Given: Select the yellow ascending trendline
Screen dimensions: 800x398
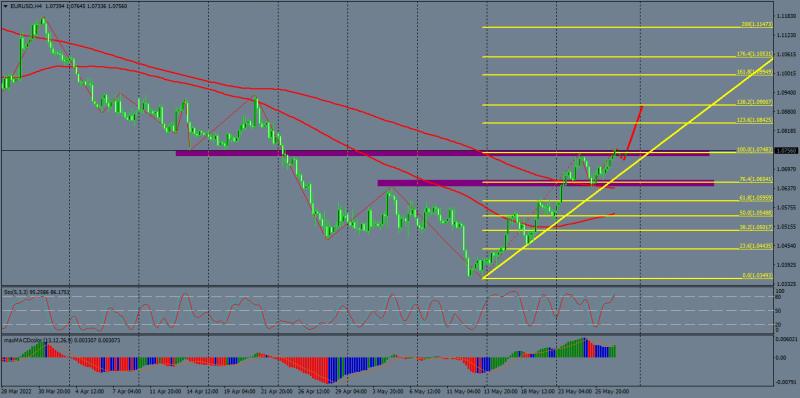Looking at the screenshot, I should 628,168.
